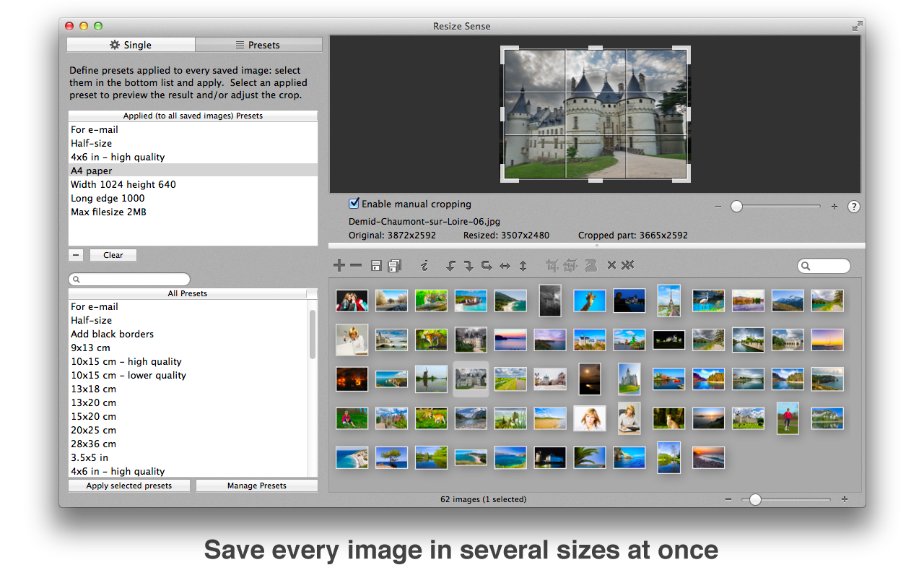Select the two women thumbnail

[x=352, y=301]
